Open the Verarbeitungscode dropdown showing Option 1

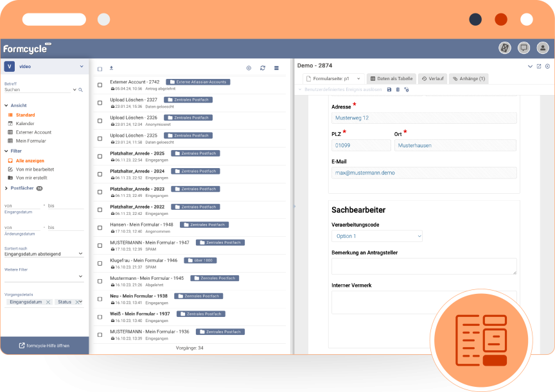pyautogui.click(x=376, y=236)
